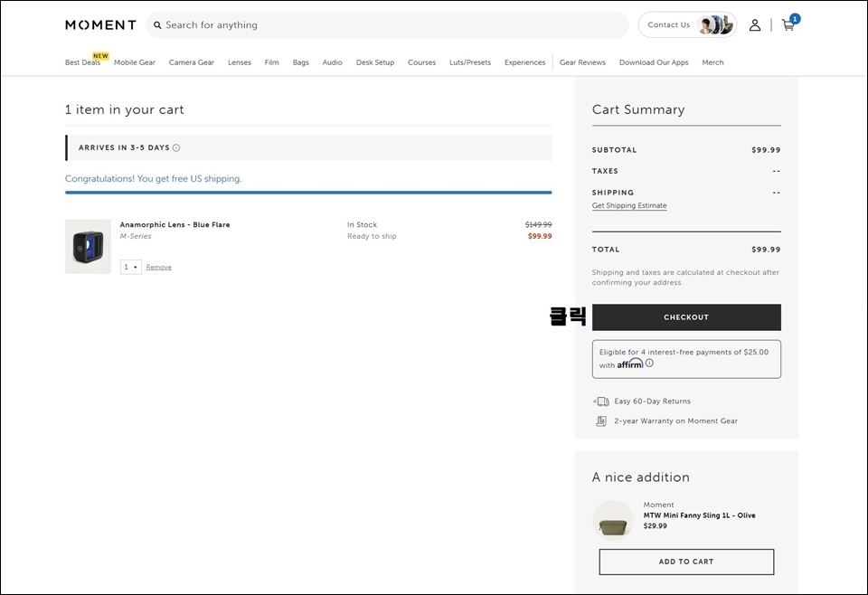Open MTW Mini Fanny Sling 1L - Olive link
This screenshot has height=595, width=868.
(x=699, y=515)
